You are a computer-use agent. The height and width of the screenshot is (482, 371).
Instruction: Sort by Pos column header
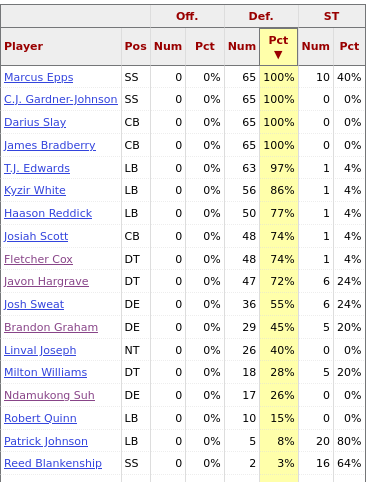tap(136, 46)
